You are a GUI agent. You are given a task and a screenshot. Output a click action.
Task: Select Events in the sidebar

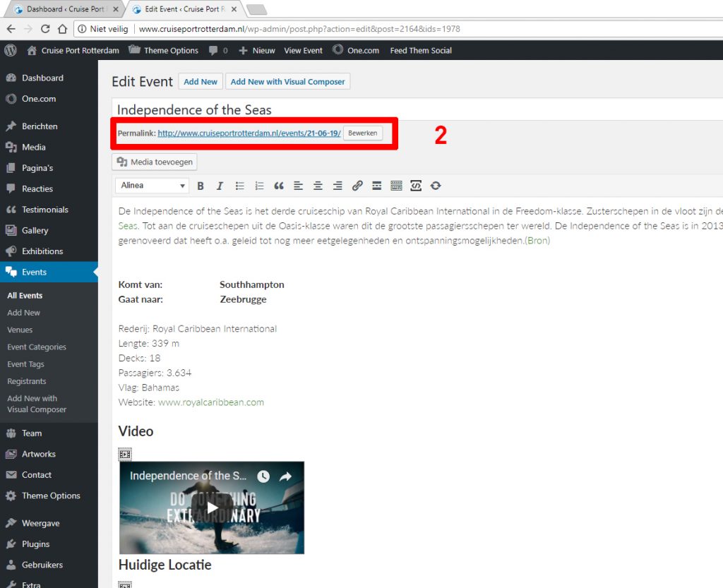click(49, 272)
